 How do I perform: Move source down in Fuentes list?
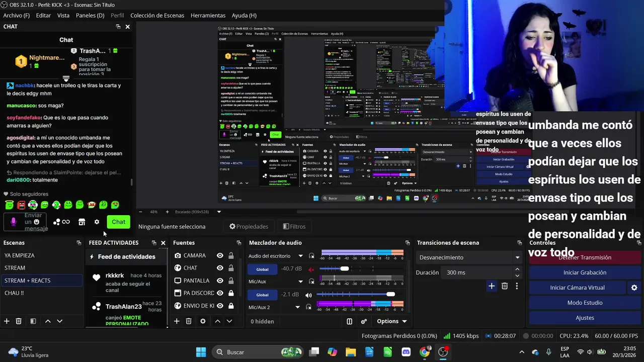point(229,321)
